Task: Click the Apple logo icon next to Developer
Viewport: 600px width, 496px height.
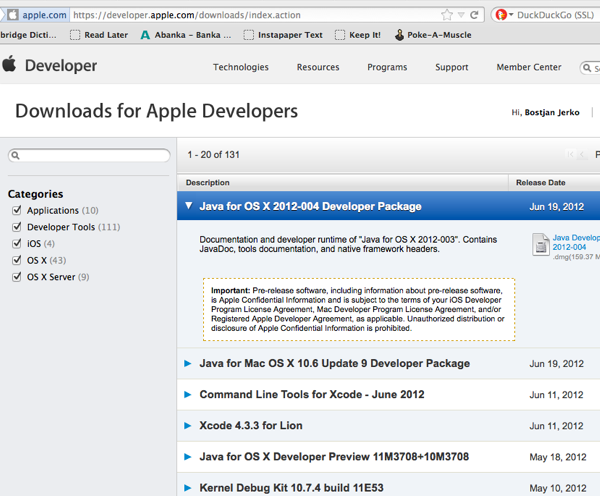Action: (x=9, y=64)
